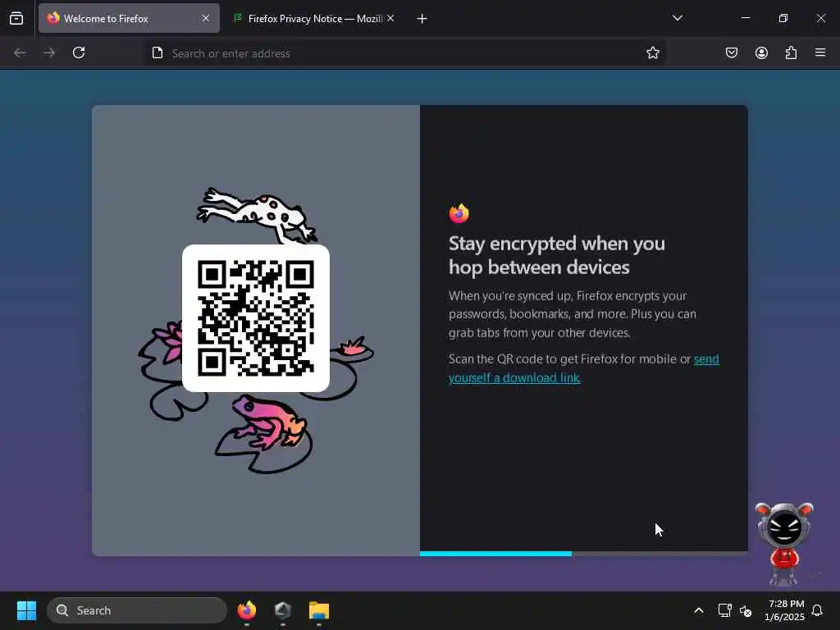Image resolution: width=840 pixels, height=630 pixels.
Task: Switch to the Welcome to Firefox tab
Action: 129,19
